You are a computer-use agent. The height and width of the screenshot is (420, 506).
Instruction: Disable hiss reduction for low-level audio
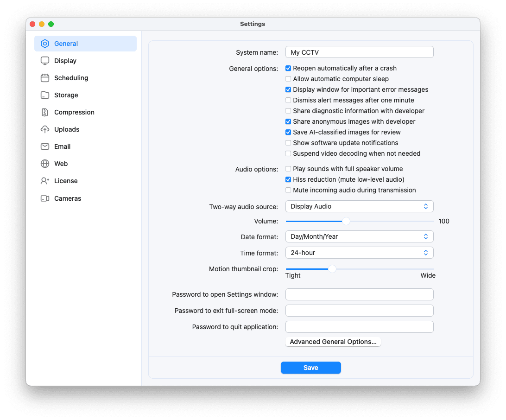click(288, 179)
